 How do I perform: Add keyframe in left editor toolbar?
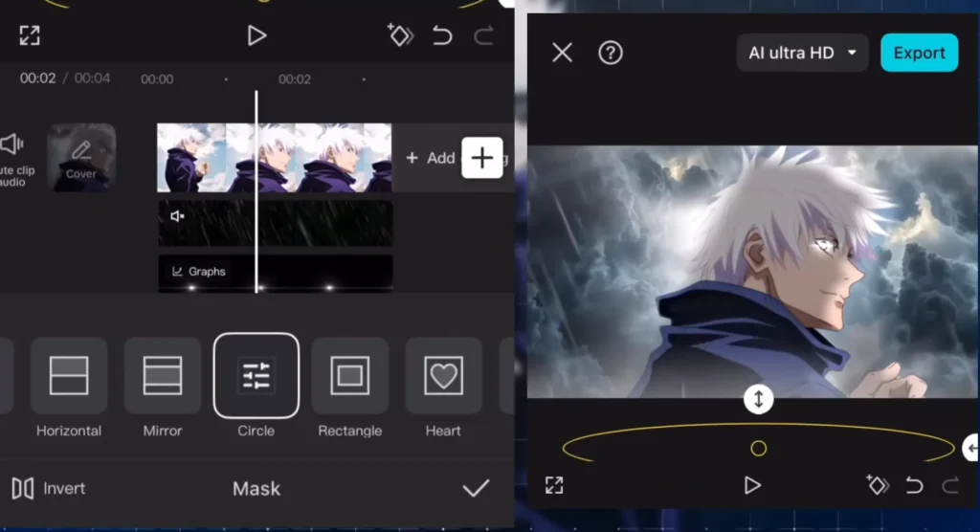400,35
